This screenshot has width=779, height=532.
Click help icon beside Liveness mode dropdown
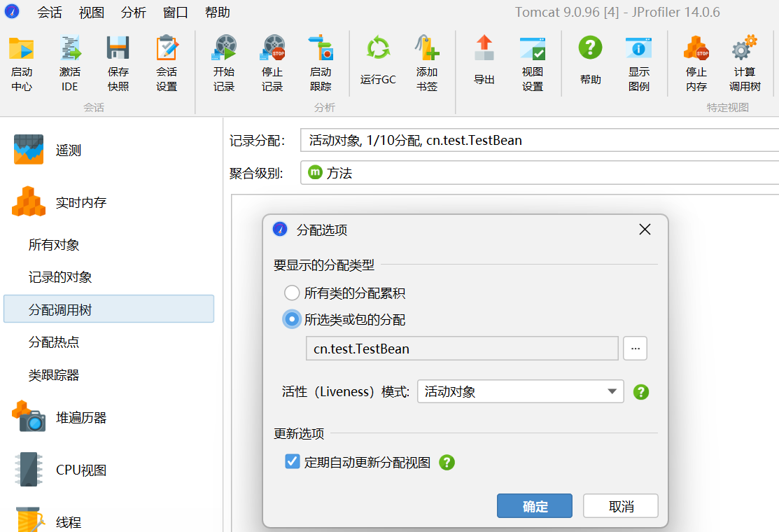click(x=641, y=392)
